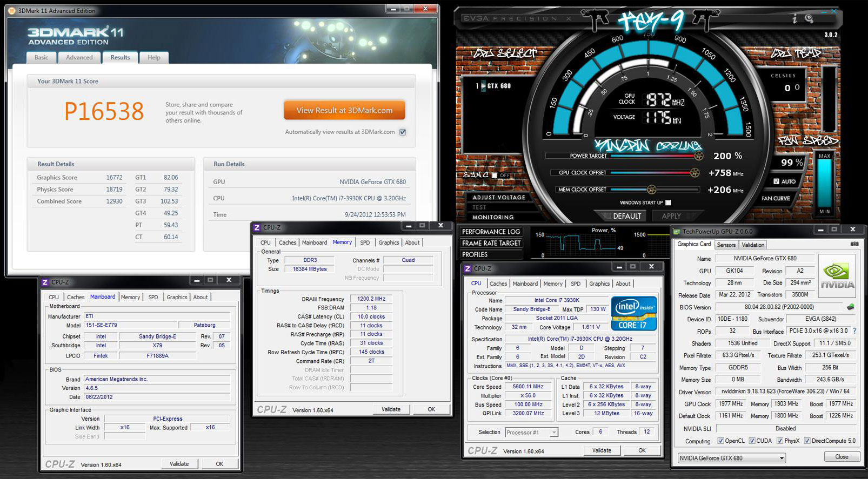Click the MEM CLOCK OFFSET slider knob
The image size is (868, 479).
pyautogui.click(x=652, y=190)
